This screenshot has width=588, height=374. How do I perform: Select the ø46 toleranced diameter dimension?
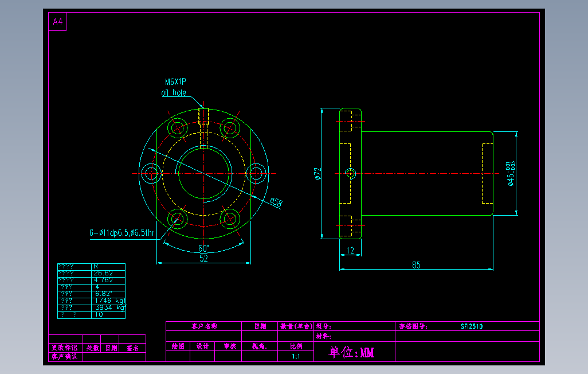511,174
